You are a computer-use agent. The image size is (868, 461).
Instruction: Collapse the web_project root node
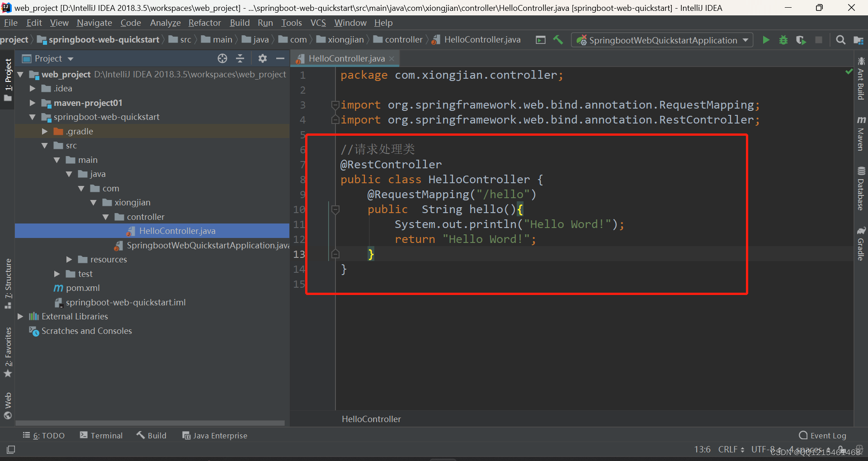click(20, 74)
